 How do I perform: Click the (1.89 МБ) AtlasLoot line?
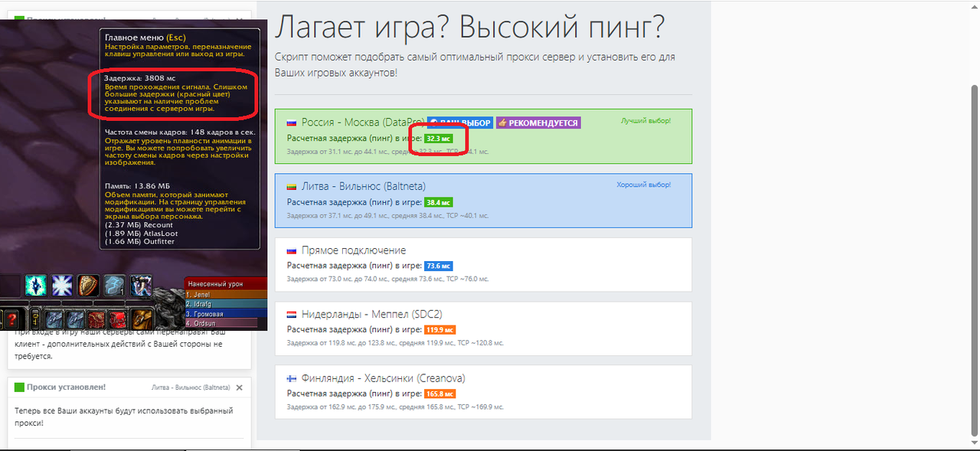[139, 234]
